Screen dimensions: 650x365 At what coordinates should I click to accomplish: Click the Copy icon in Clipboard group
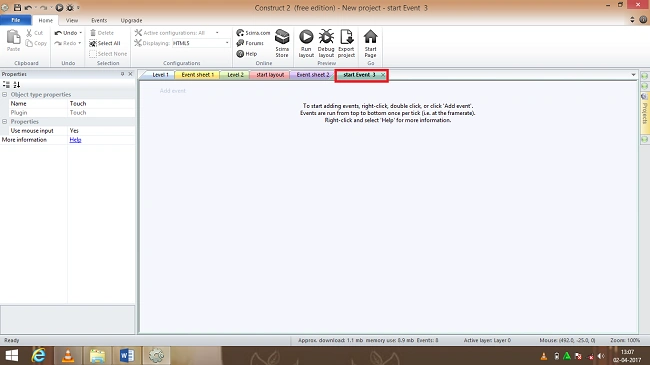tap(29, 43)
